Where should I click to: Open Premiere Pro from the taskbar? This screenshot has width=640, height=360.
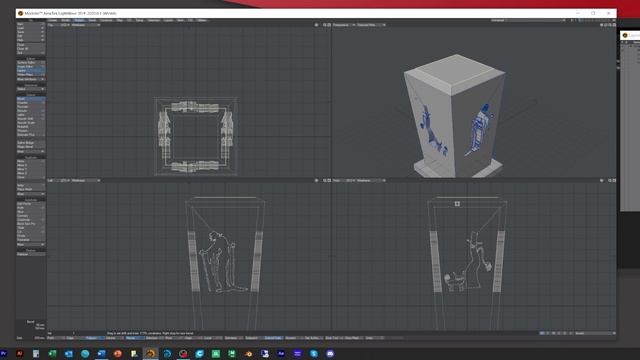(4, 353)
